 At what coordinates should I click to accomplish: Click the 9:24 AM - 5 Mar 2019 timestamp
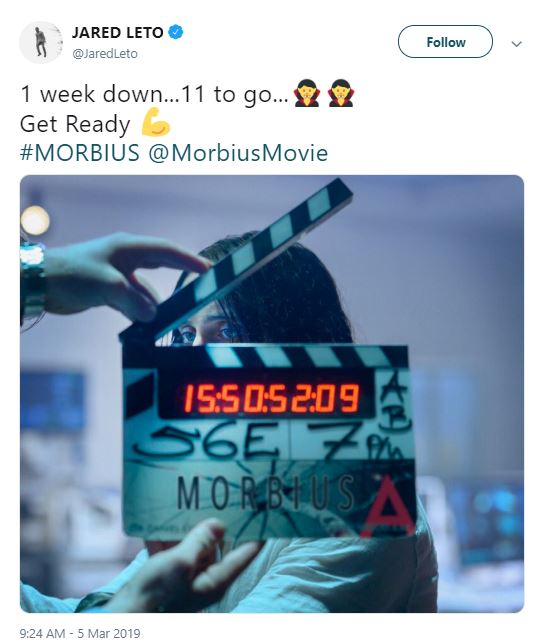80,633
